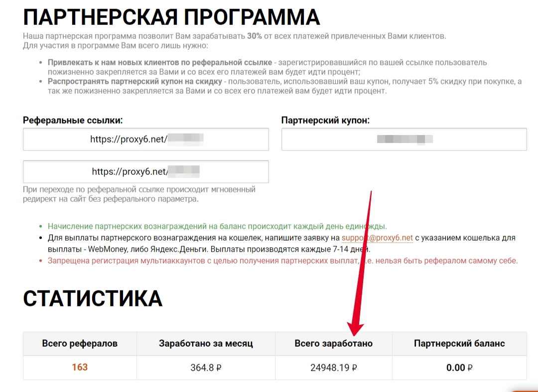This screenshot has width=538, height=392.
Task: Click the bold 30% commission text
Action: click(x=254, y=36)
